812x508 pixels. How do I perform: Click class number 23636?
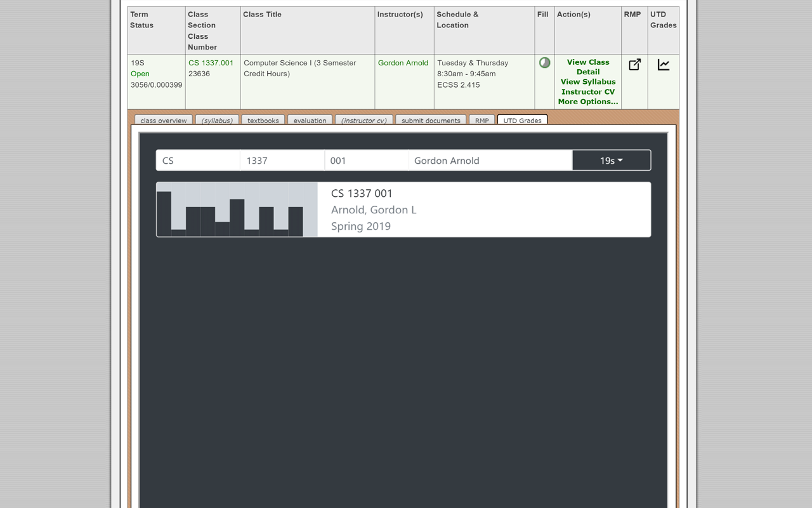pyautogui.click(x=199, y=74)
